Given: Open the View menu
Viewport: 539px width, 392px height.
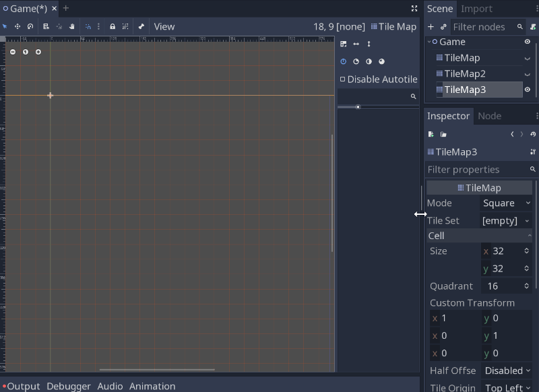Looking at the screenshot, I should (164, 26).
